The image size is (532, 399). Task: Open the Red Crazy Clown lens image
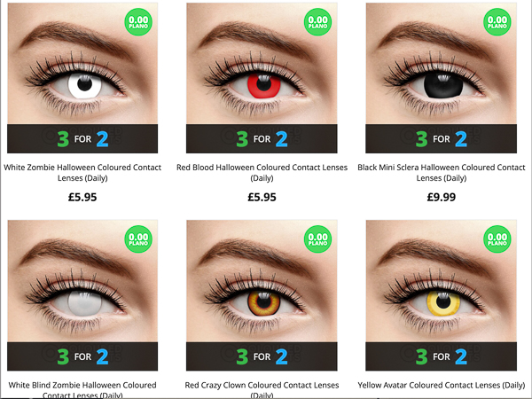pos(262,295)
